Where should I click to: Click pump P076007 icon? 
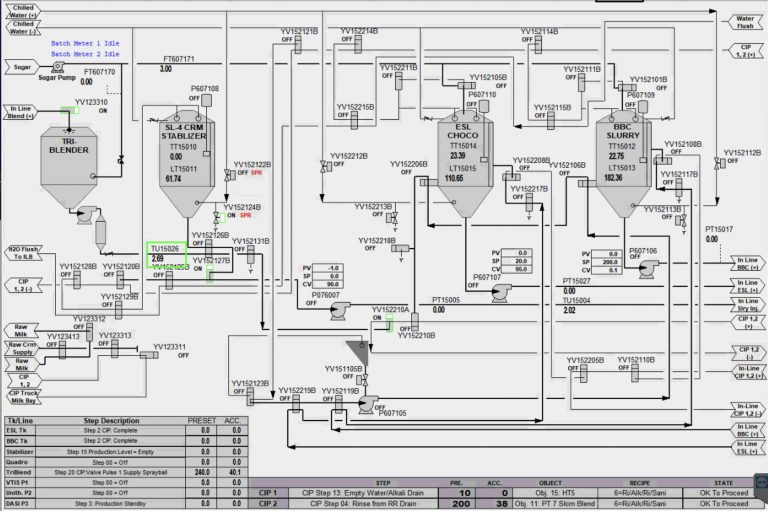point(340,311)
